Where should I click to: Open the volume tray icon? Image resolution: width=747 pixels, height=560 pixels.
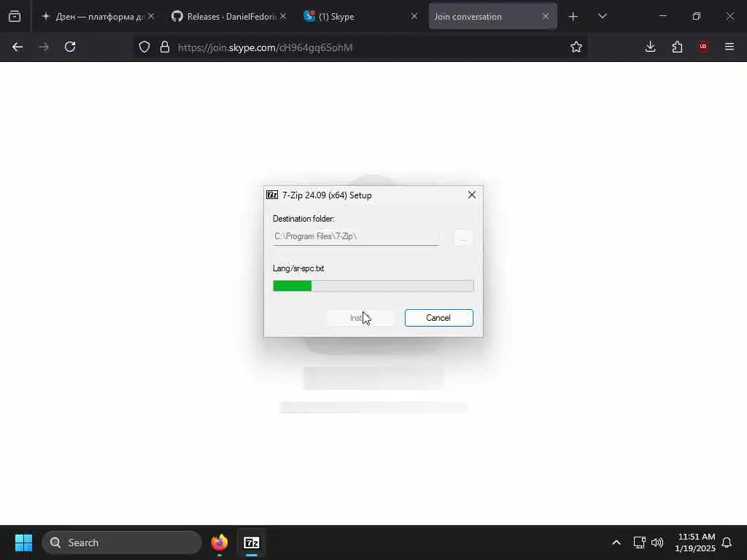coord(657,542)
